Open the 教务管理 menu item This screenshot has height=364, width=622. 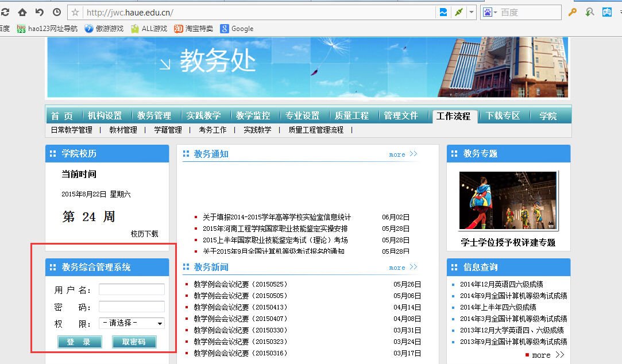coord(155,115)
